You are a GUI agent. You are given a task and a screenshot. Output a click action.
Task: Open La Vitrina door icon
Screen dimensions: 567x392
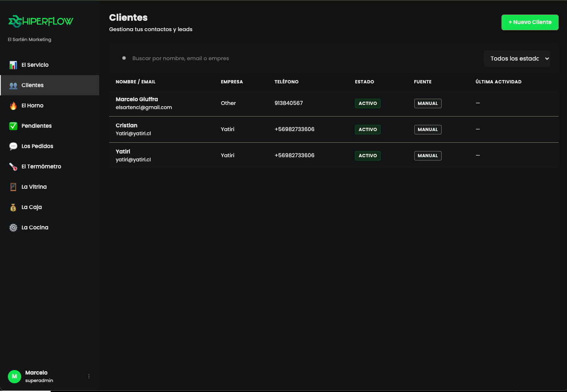point(13,187)
